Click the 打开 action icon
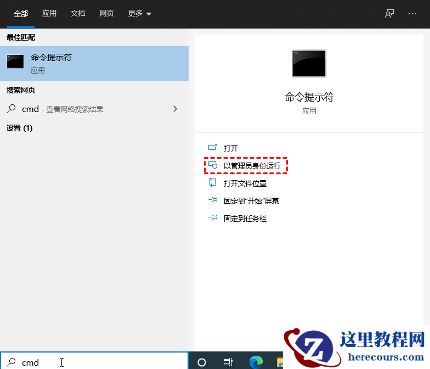Screen dimensions: 430x369 212,147
